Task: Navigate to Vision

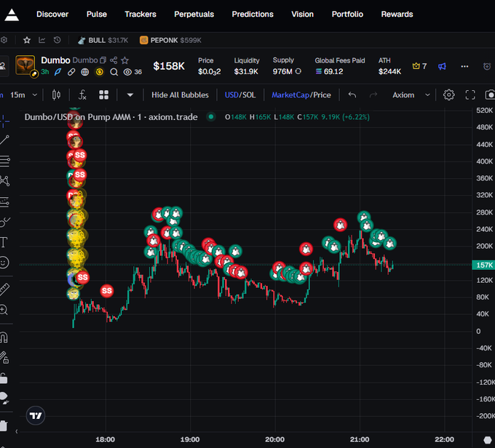Action: coord(302,15)
